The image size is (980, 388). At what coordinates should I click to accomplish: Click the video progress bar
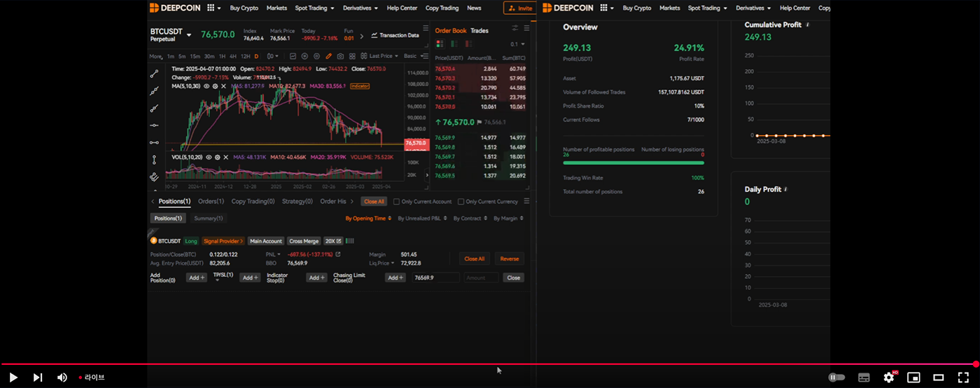coord(490,364)
